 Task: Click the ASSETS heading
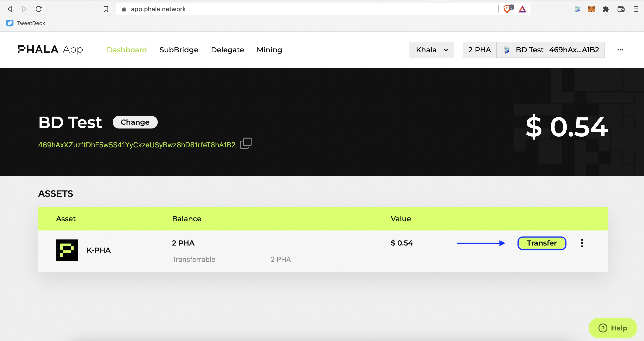click(55, 194)
